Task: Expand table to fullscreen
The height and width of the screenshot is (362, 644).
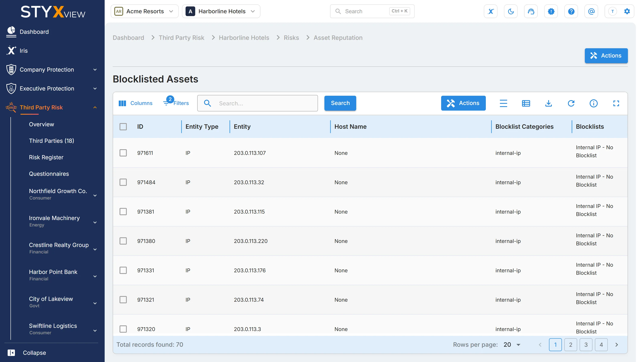Action: 616,103
